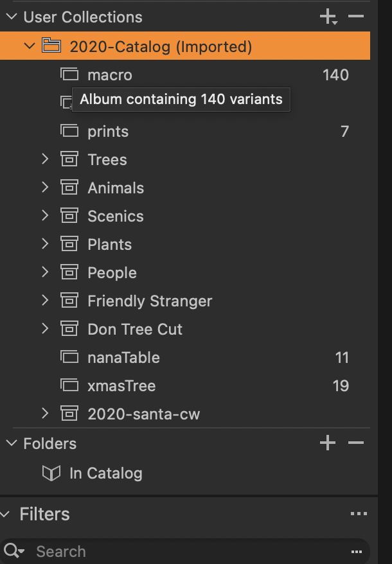
Task: Click the add User Collection plus icon
Action: click(x=328, y=17)
